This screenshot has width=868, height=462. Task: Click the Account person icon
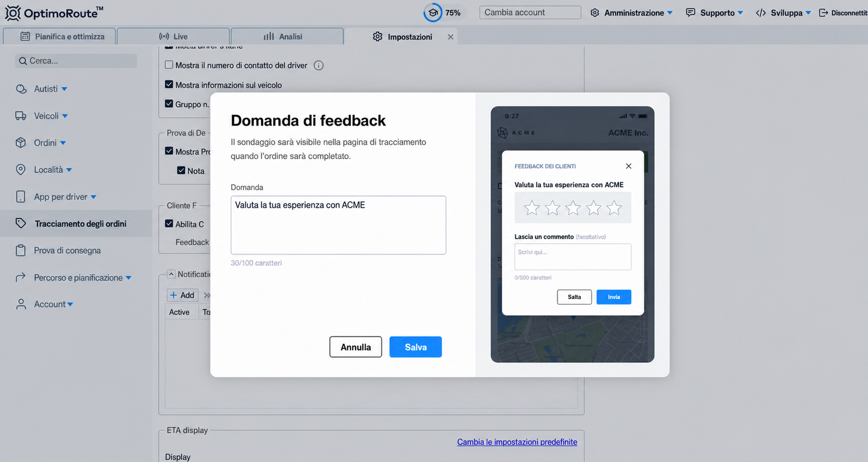(x=21, y=304)
